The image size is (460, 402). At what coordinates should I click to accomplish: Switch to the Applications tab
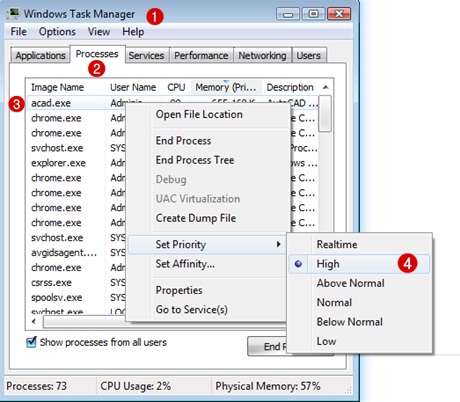pyautogui.click(x=40, y=55)
